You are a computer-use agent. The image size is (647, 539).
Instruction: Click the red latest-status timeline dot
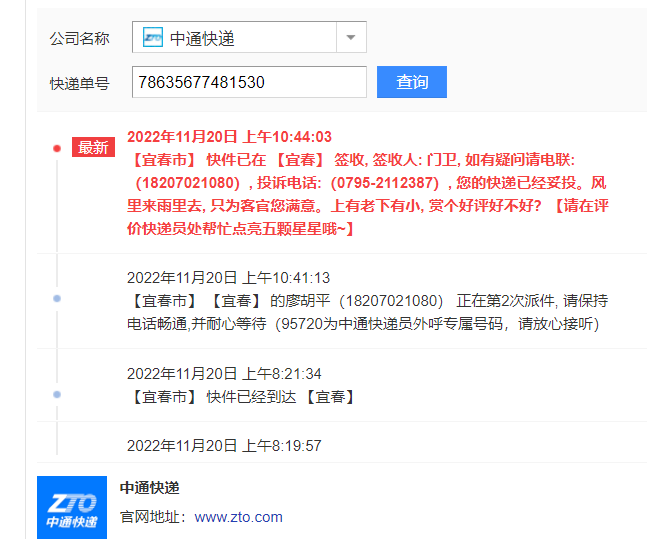(x=57, y=148)
